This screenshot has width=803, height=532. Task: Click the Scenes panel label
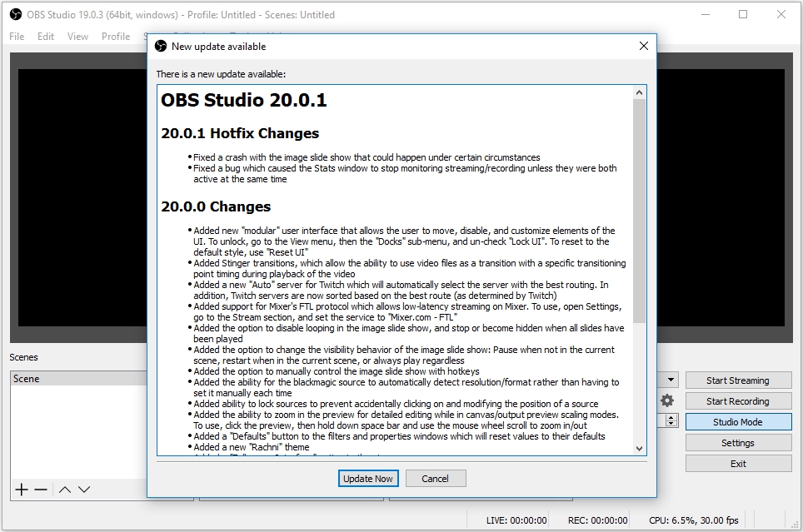point(23,357)
